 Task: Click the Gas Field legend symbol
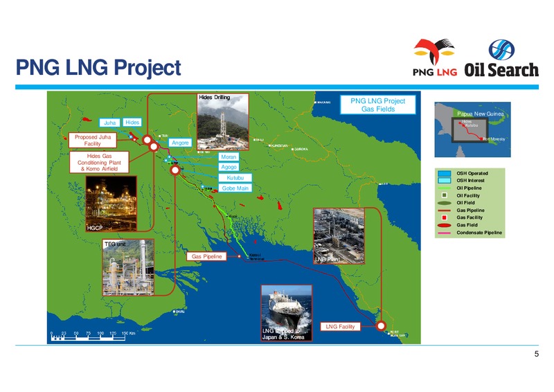point(444,225)
